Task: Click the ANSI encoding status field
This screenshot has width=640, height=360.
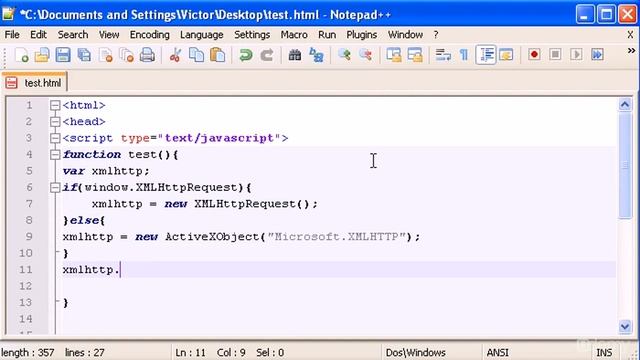Action: click(x=498, y=352)
